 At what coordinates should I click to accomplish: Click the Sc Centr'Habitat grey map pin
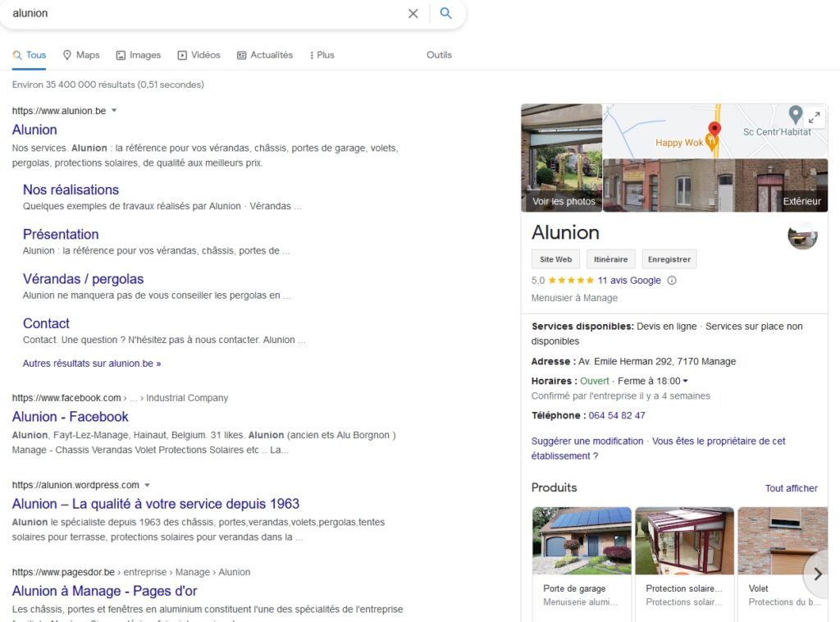click(796, 114)
